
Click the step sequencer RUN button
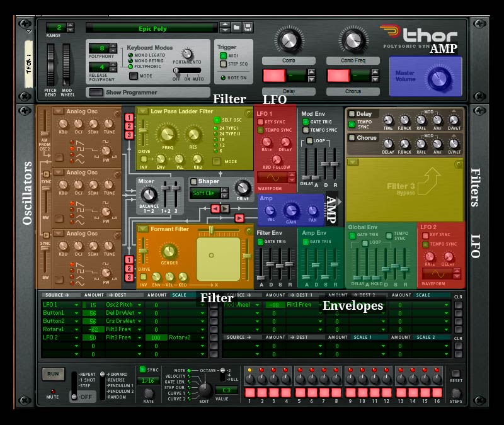(53, 374)
